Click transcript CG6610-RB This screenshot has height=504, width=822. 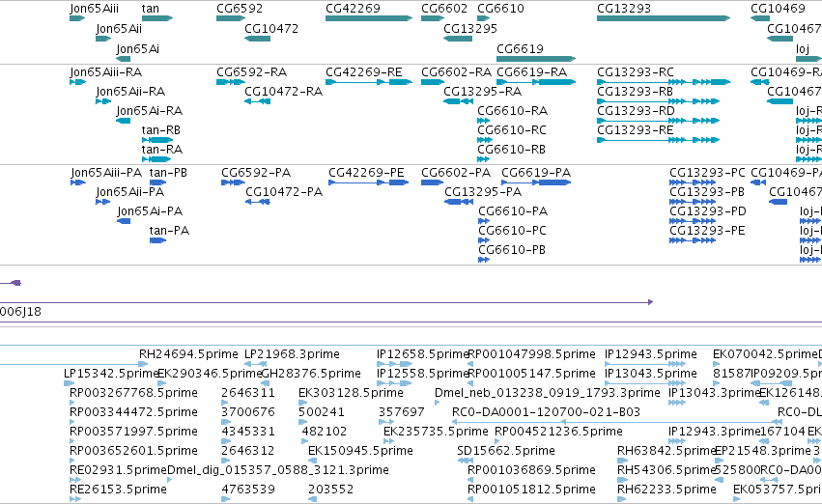click(511, 150)
